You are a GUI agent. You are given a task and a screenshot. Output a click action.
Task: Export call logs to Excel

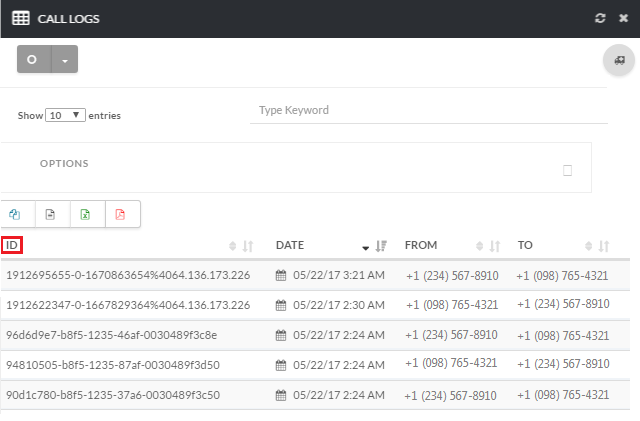[x=85, y=214]
